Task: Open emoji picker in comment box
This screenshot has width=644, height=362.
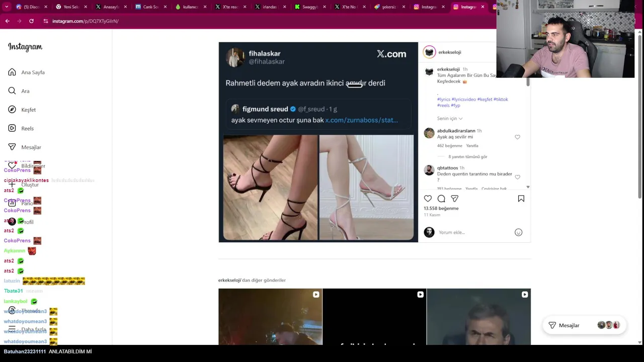Action: pos(518,232)
